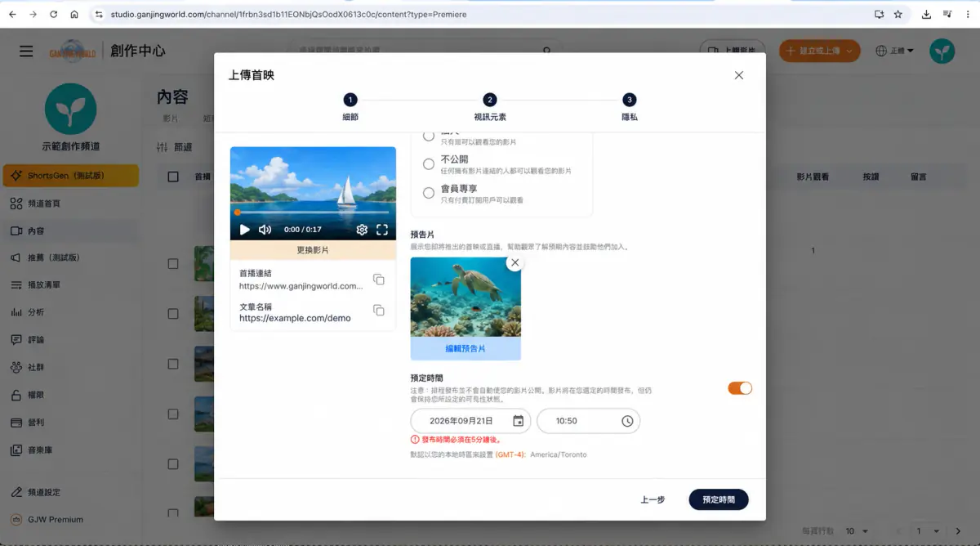Open the screen cast icon in address bar
This screenshot has width=980, height=546.
[879, 14]
